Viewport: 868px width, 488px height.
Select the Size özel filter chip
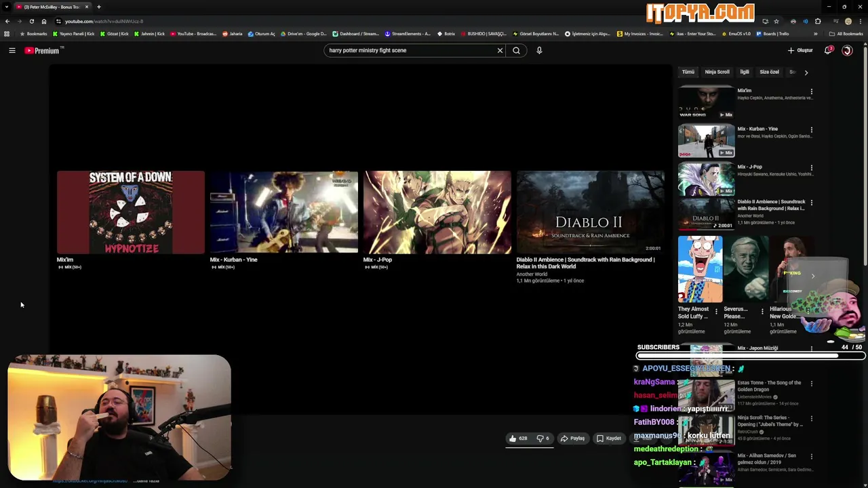pyautogui.click(x=769, y=72)
